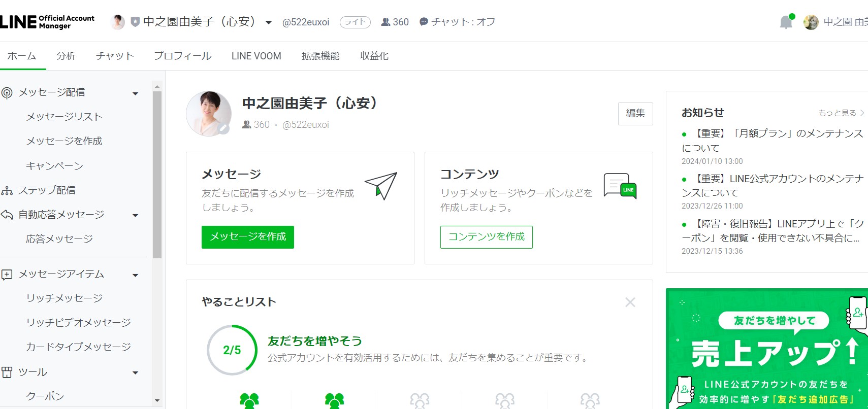Click the 友だちを増やそう heading

click(315, 341)
